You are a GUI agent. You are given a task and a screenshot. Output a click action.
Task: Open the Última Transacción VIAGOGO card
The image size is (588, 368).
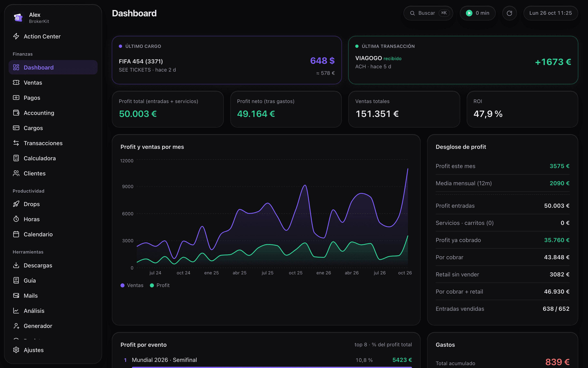click(463, 60)
